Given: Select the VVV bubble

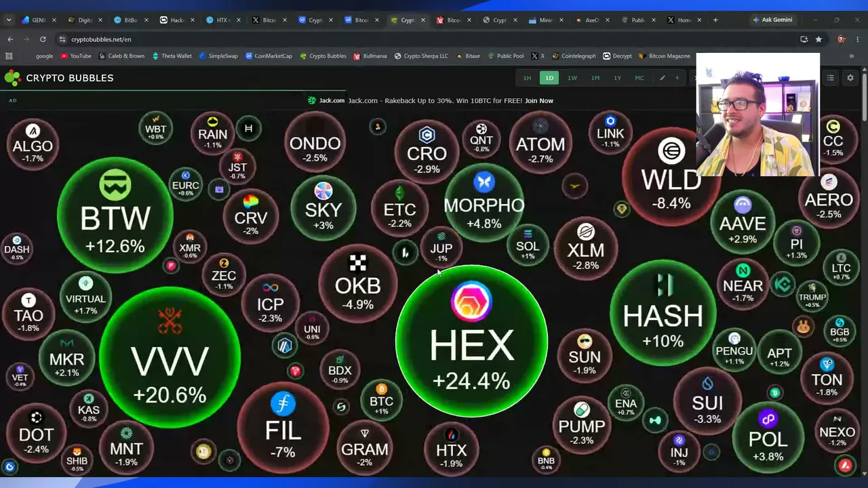Looking at the screenshot, I should click(x=170, y=357).
